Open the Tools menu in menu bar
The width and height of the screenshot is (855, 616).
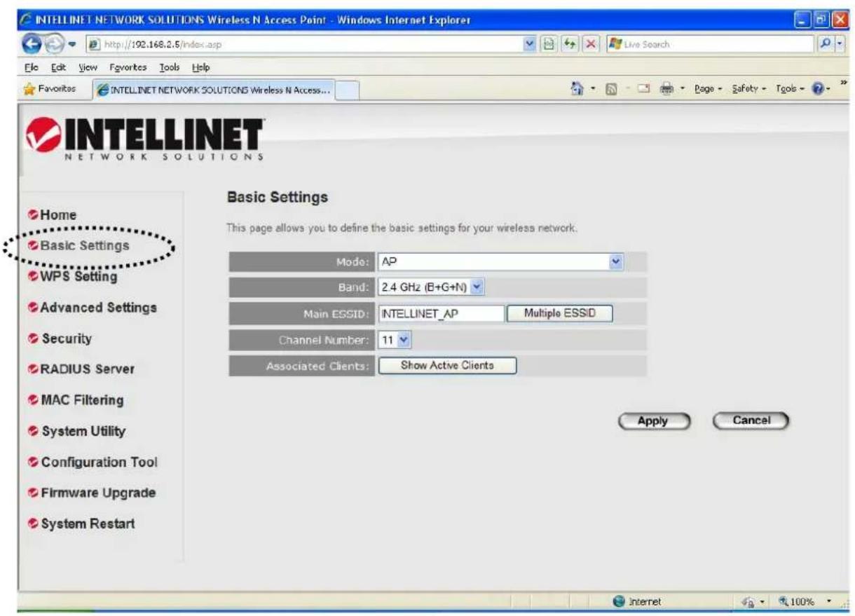point(170,67)
